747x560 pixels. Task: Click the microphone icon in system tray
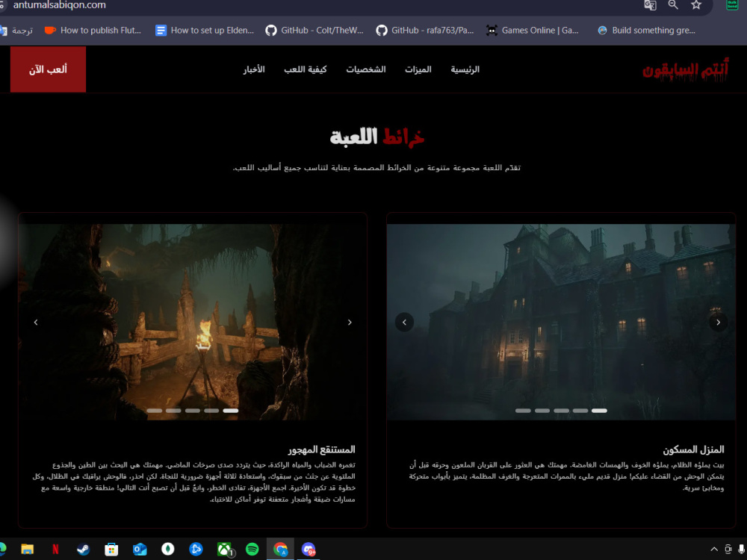pos(741,549)
